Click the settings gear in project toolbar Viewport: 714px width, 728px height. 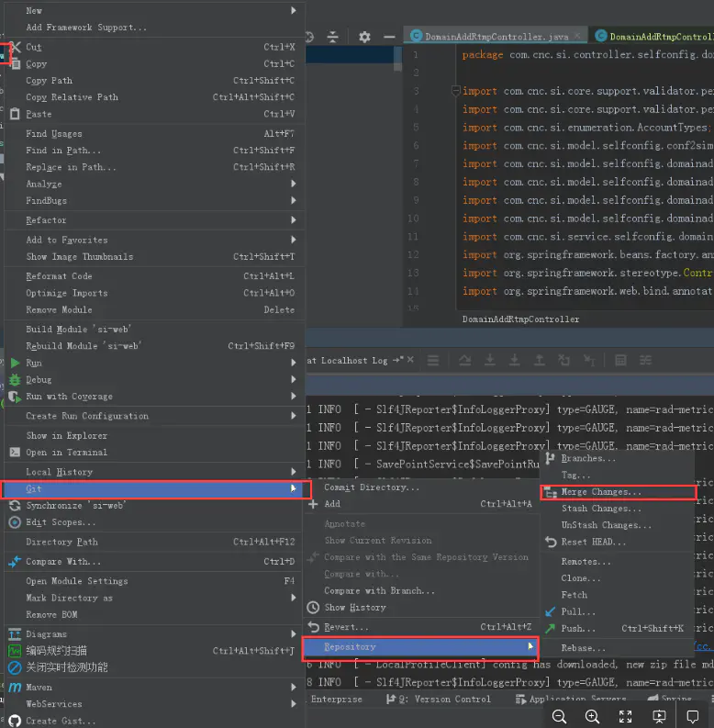pos(364,37)
